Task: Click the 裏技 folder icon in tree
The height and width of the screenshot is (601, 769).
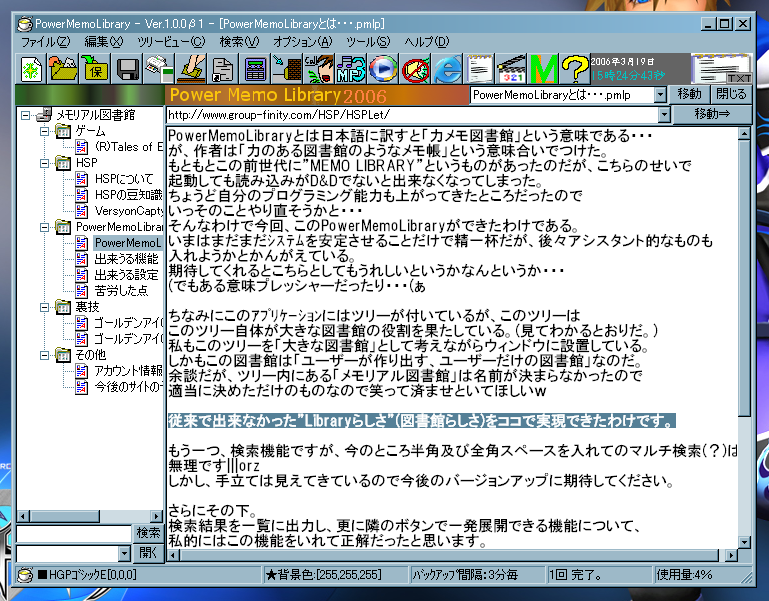Action: tap(63, 307)
